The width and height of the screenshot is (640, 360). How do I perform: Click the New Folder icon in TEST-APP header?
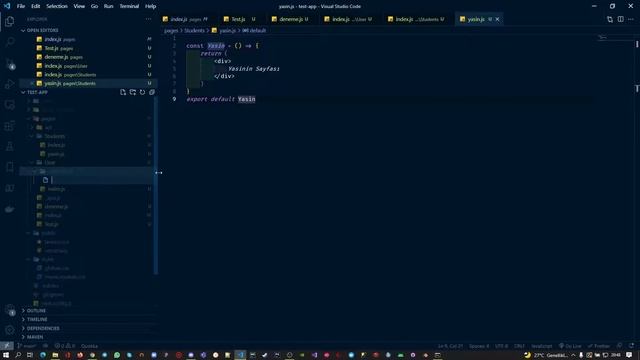[133, 92]
